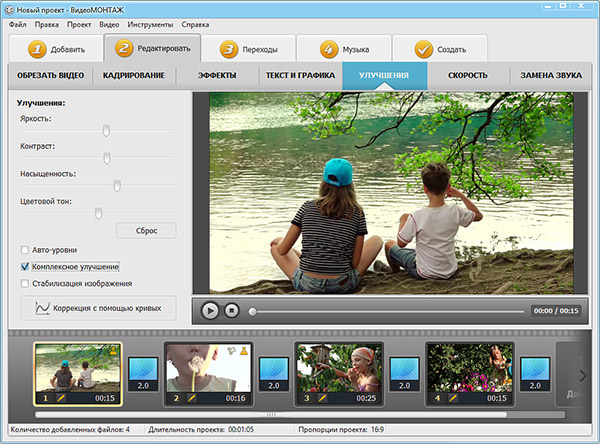
Task: Open the Инструменты menu
Action: click(150, 24)
